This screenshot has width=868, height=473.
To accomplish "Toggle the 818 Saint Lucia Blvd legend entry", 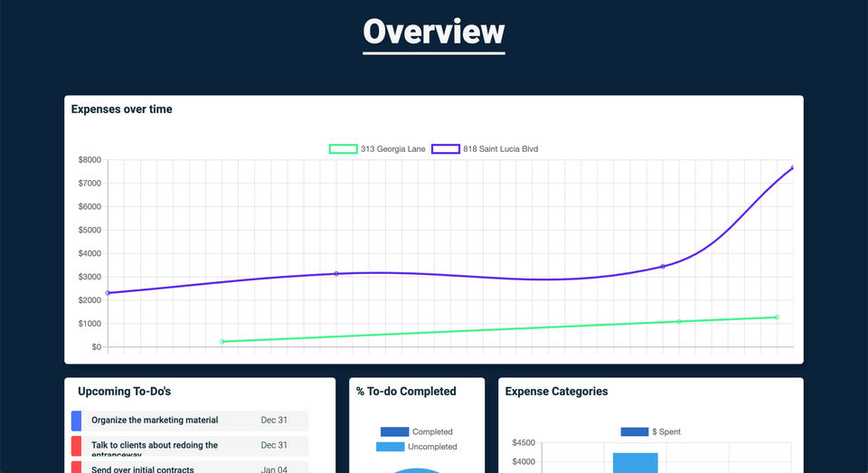I will click(485, 149).
